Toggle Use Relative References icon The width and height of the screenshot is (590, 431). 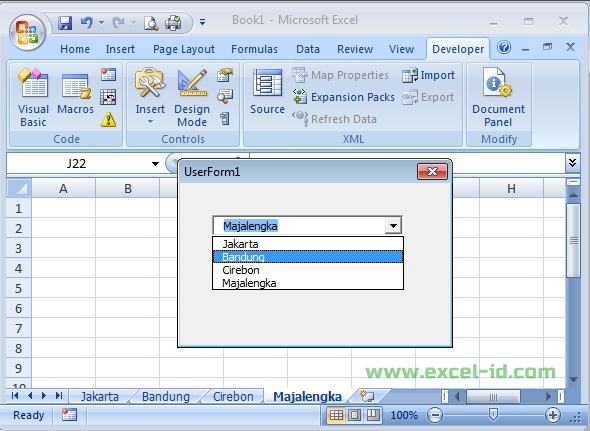(108, 97)
